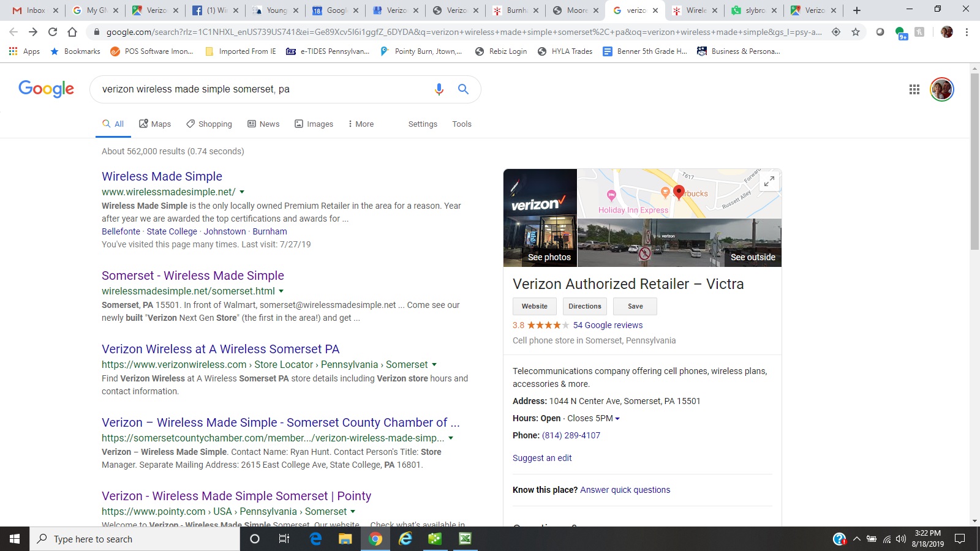Expand store hours dropdown
The height and width of the screenshot is (551, 980).
617,419
